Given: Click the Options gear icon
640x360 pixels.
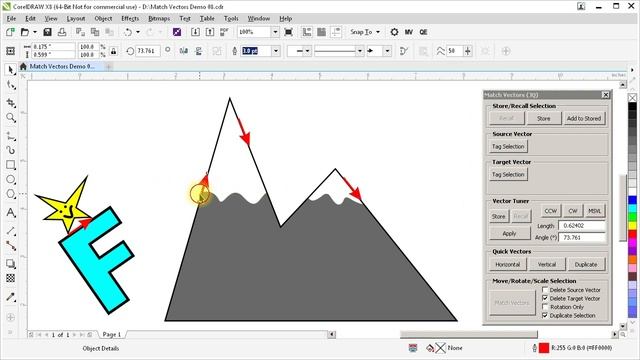Looking at the screenshot, I should pyautogui.click(x=394, y=32).
